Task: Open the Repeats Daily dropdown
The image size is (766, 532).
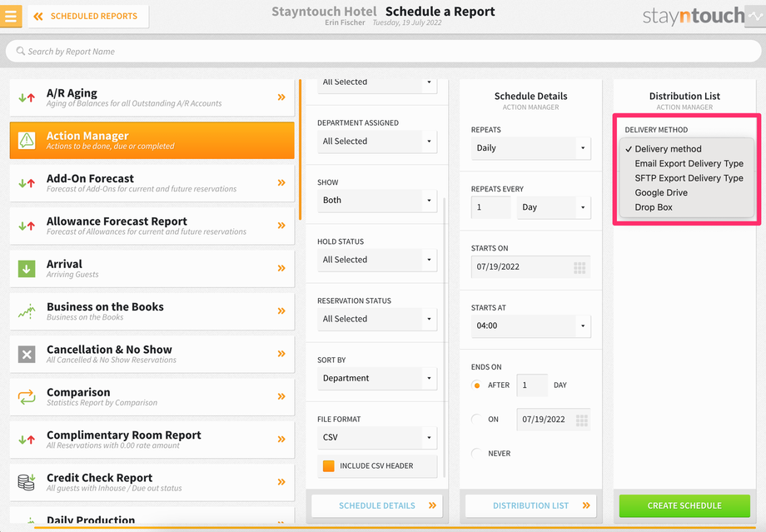Action: click(x=531, y=148)
